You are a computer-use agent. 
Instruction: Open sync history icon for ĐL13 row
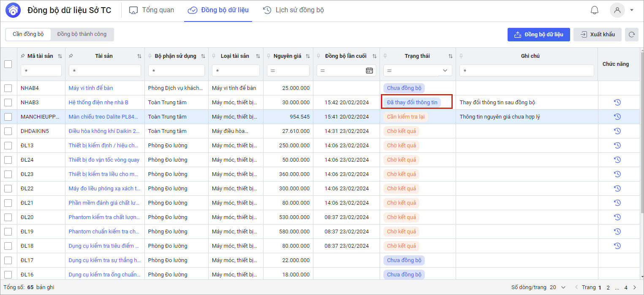[x=617, y=145]
